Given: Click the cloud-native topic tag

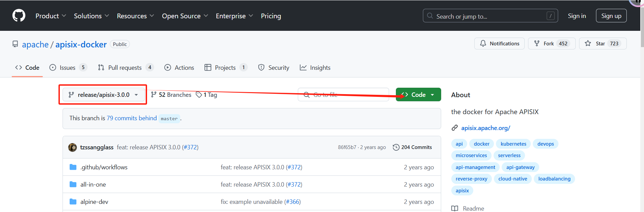Looking at the screenshot, I should [x=513, y=179].
